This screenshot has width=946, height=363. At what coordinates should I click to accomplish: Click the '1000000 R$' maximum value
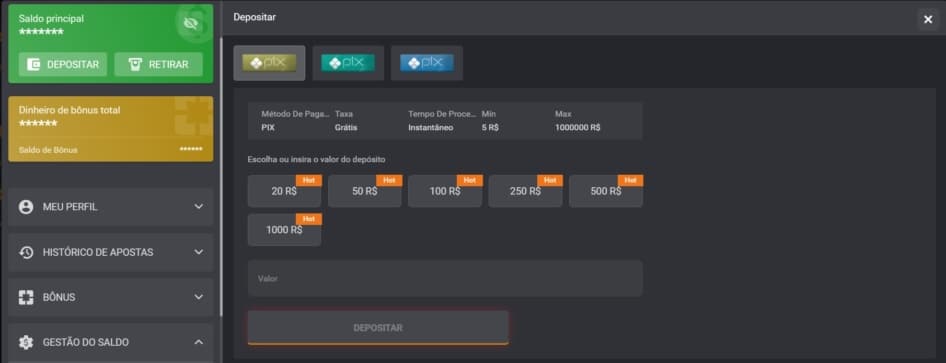(577, 128)
